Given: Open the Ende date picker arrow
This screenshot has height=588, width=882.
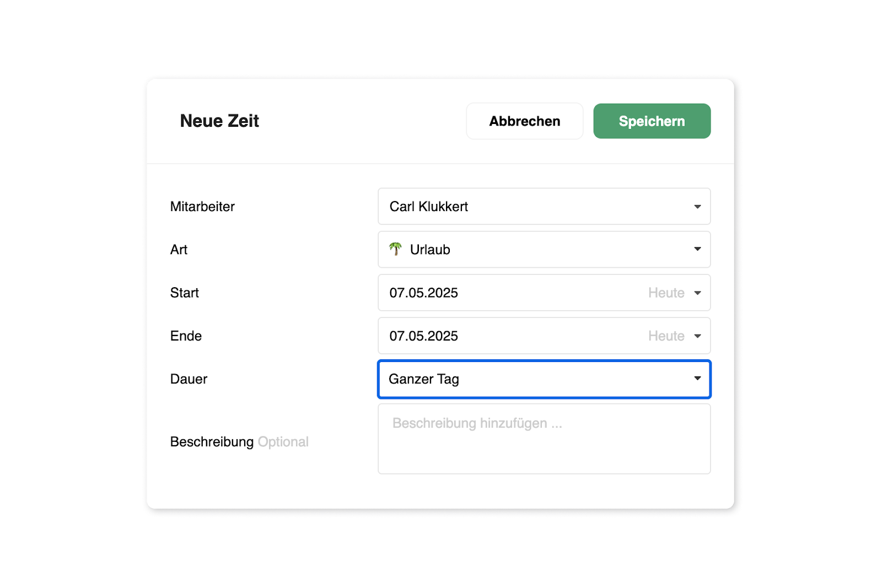Looking at the screenshot, I should pyautogui.click(x=697, y=336).
